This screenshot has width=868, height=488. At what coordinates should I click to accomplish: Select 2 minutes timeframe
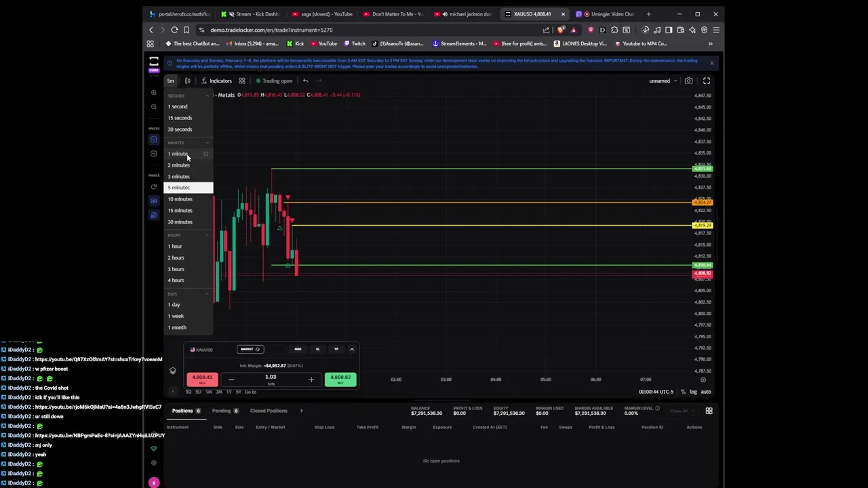click(179, 165)
